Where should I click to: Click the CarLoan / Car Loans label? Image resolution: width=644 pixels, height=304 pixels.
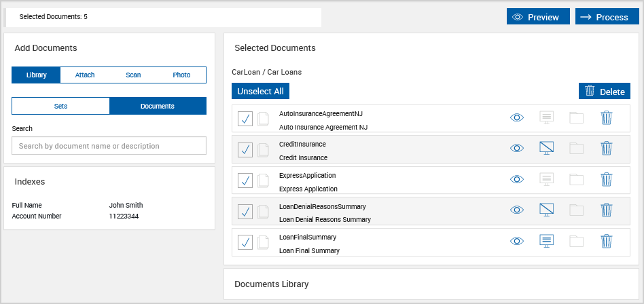click(x=266, y=72)
